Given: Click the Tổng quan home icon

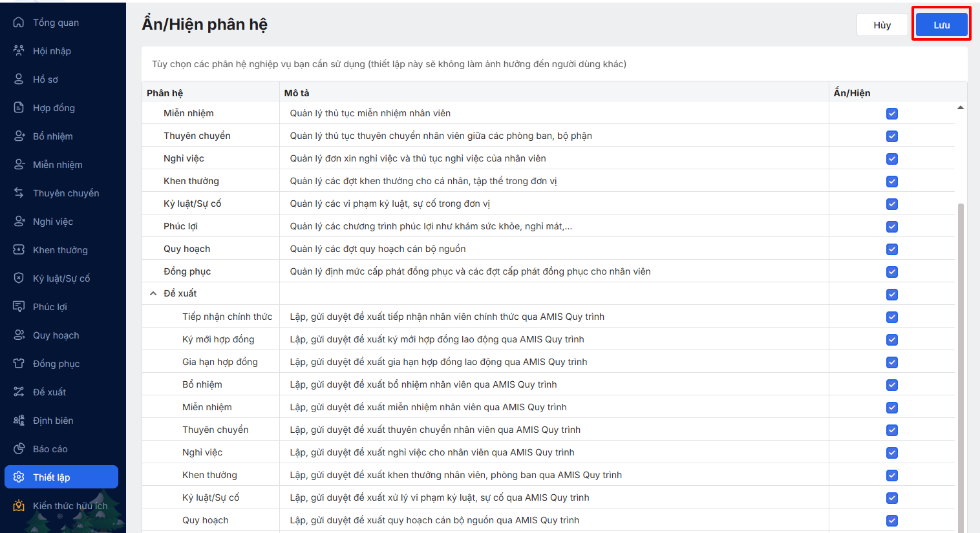Looking at the screenshot, I should (19, 23).
